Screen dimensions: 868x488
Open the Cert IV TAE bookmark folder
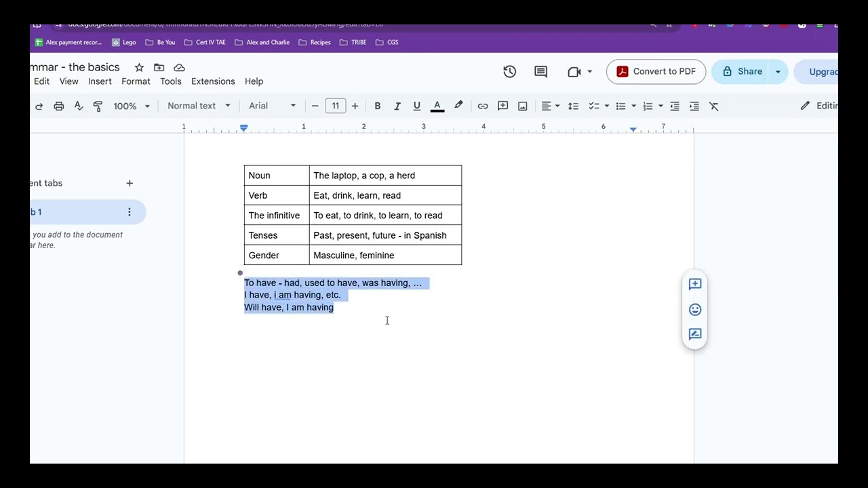[x=205, y=42]
